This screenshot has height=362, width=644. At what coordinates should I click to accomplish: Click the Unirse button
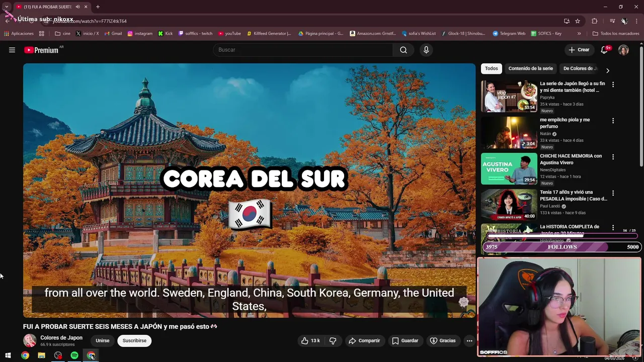(103, 340)
